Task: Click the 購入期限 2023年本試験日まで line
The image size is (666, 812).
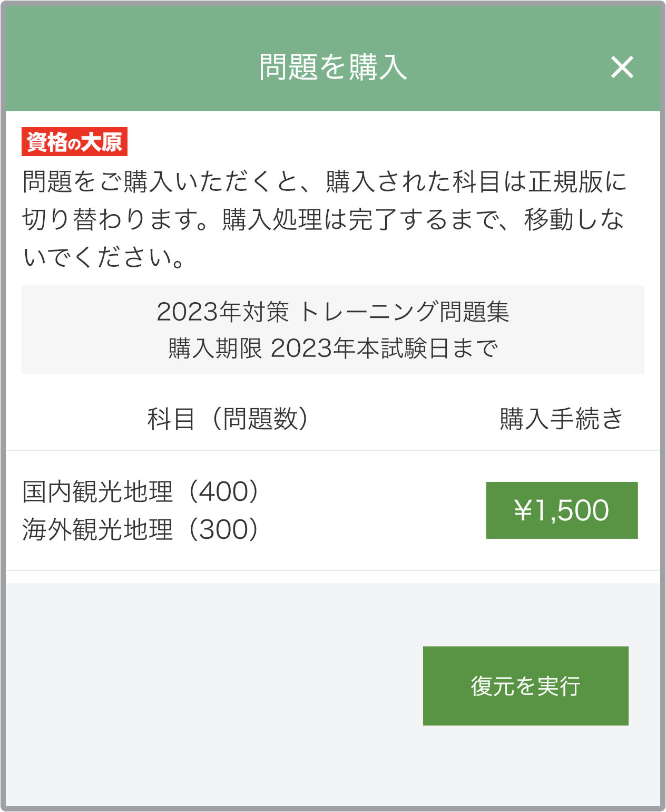Action: 333,349
